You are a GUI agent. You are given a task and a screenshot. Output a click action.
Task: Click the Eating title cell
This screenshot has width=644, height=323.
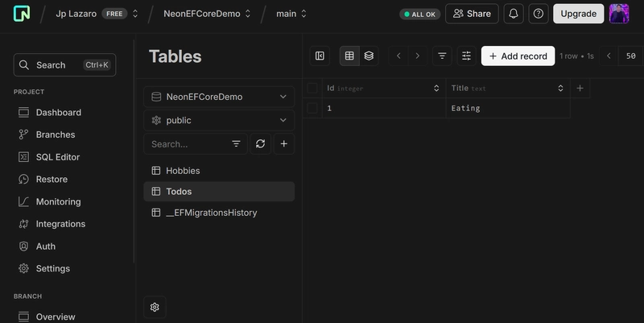(x=508, y=108)
